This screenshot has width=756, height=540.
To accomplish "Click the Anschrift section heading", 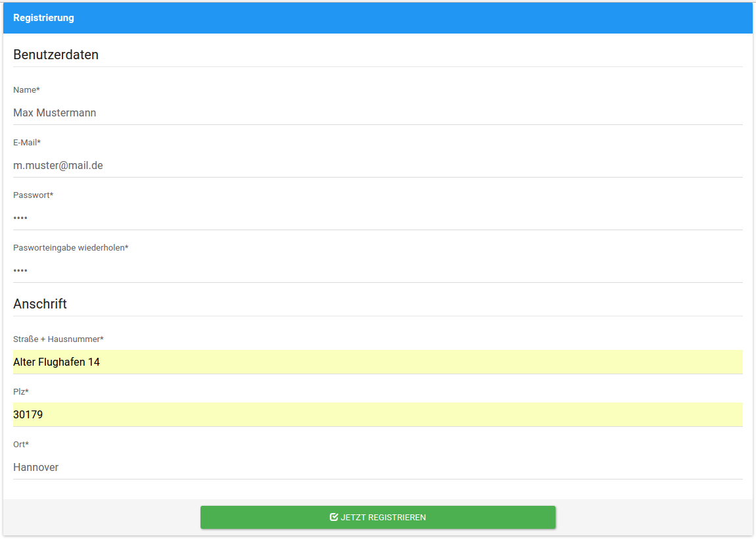I will 40,304.
